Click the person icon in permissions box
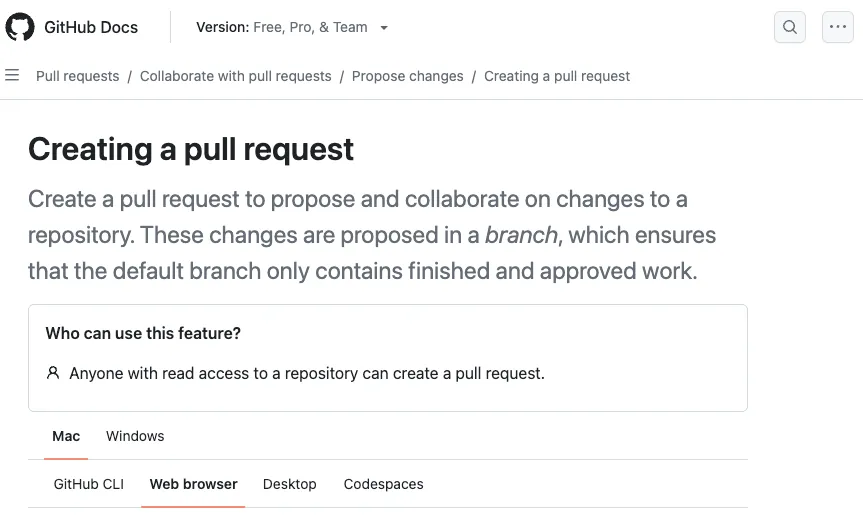 pyautogui.click(x=53, y=373)
